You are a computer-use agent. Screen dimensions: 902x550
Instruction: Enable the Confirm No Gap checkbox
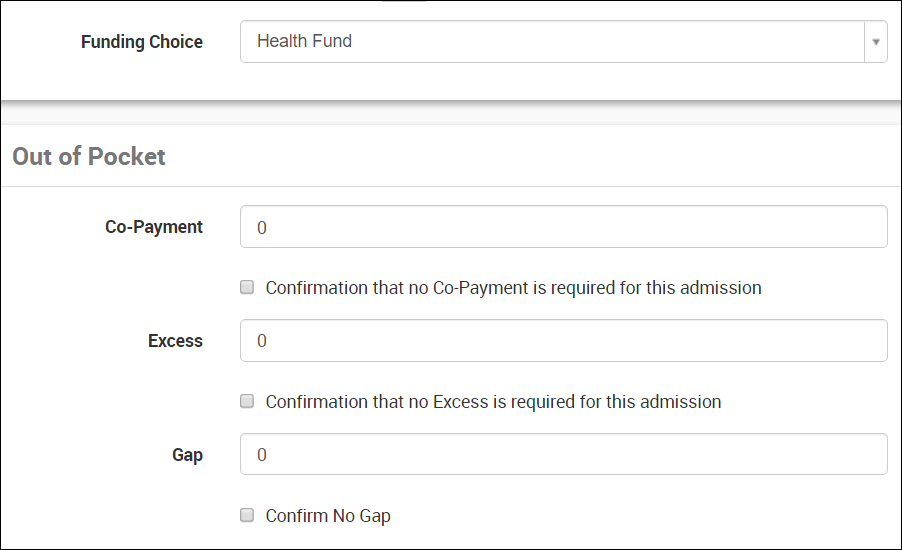click(x=247, y=516)
